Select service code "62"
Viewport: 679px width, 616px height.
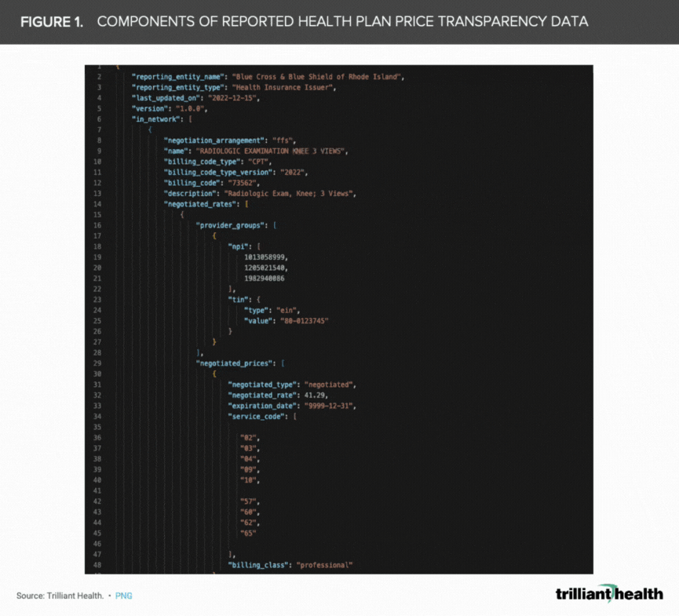click(x=248, y=523)
